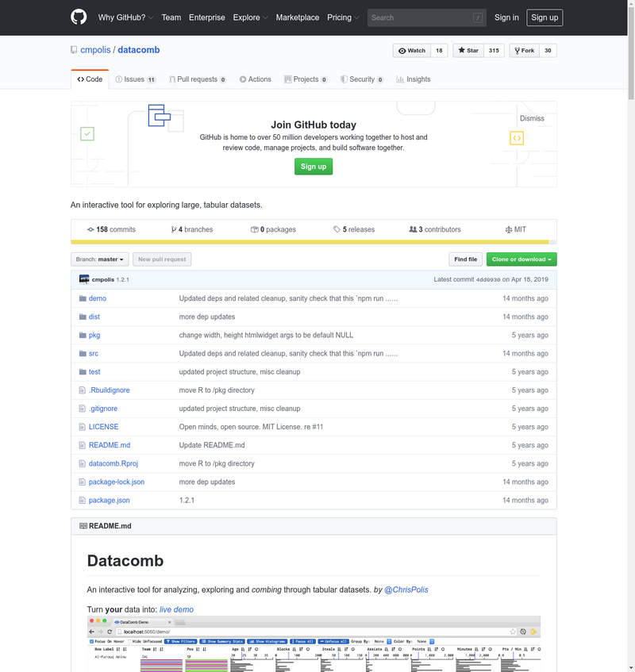
Task: Click the repository icon beside cmpolis
Action: pos(74,50)
